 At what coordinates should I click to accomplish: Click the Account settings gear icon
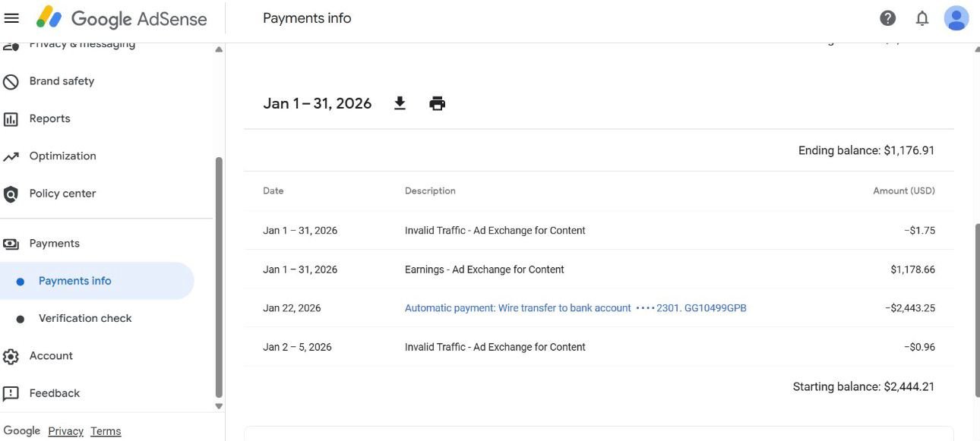(11, 355)
